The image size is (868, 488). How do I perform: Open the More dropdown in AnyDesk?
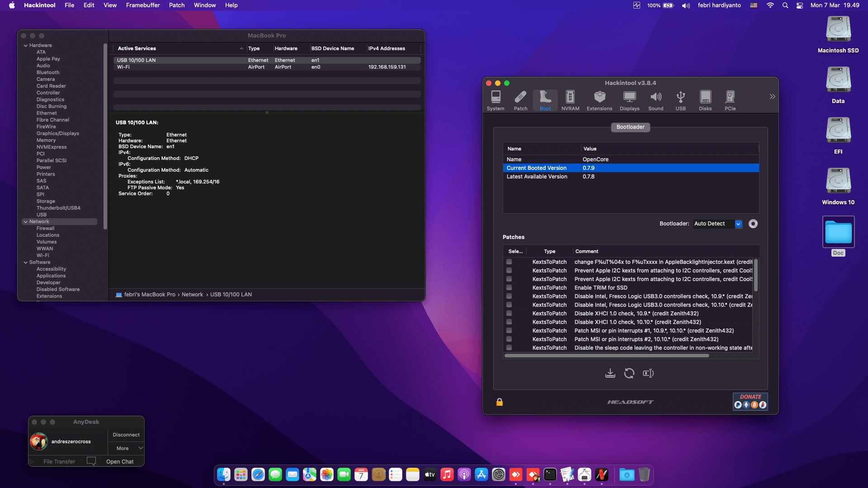click(x=126, y=448)
